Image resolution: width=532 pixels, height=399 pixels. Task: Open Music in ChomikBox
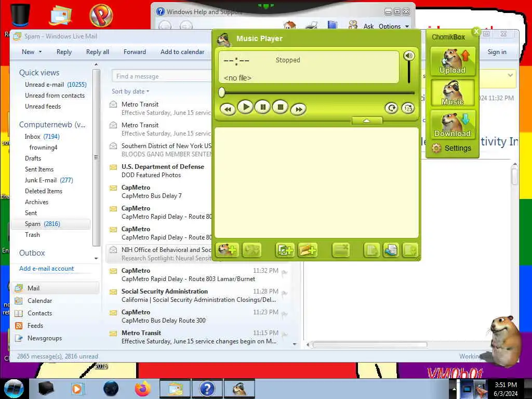(453, 93)
